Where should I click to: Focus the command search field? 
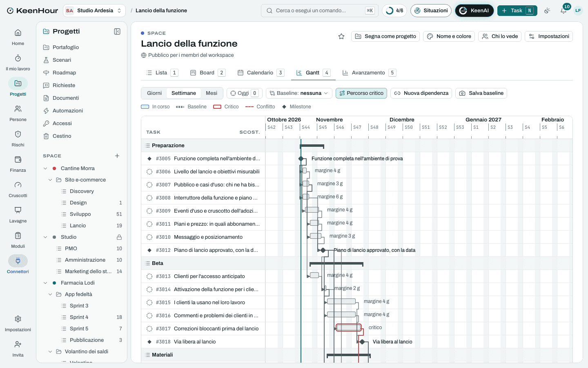(320, 11)
